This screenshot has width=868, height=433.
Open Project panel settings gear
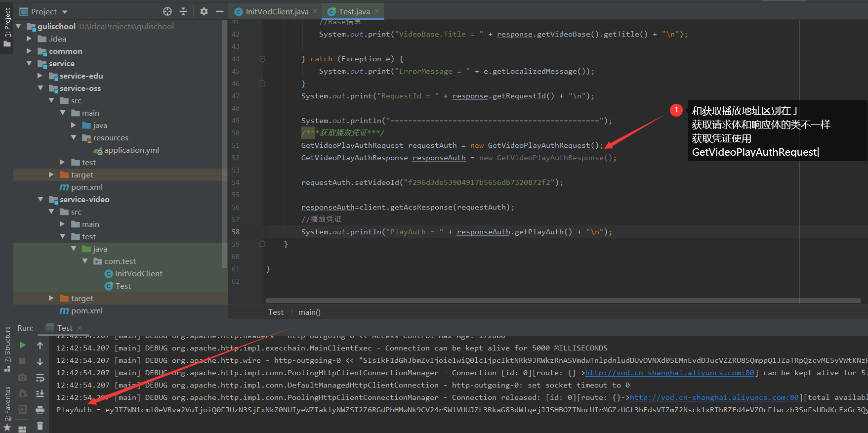(204, 11)
